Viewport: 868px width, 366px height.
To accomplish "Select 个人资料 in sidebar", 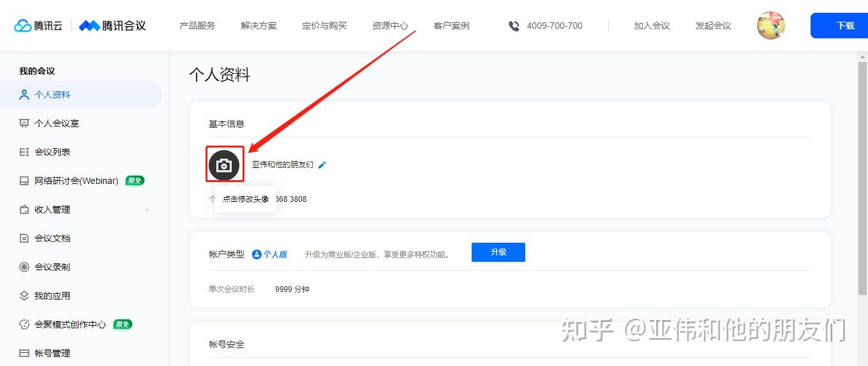I will click(81, 95).
